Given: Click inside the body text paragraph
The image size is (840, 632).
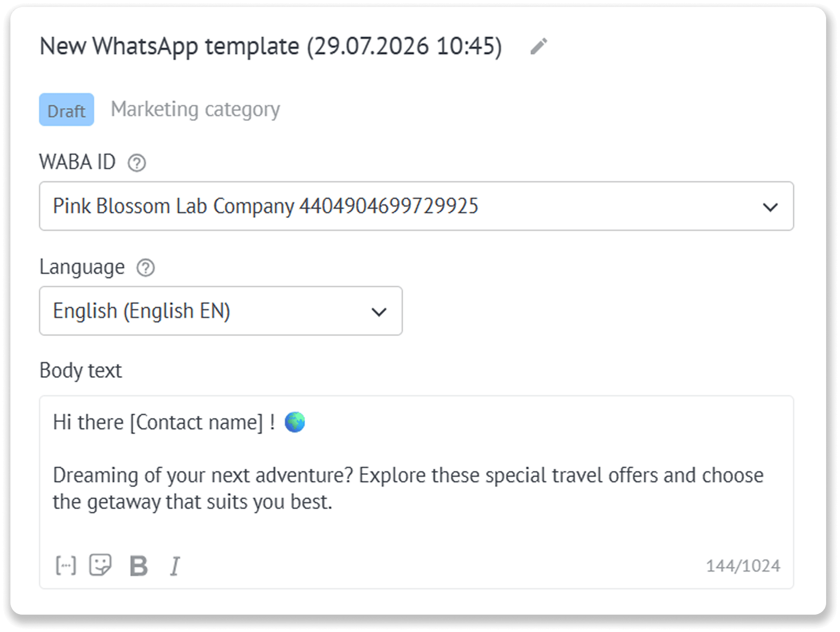Looking at the screenshot, I should pos(408,488).
